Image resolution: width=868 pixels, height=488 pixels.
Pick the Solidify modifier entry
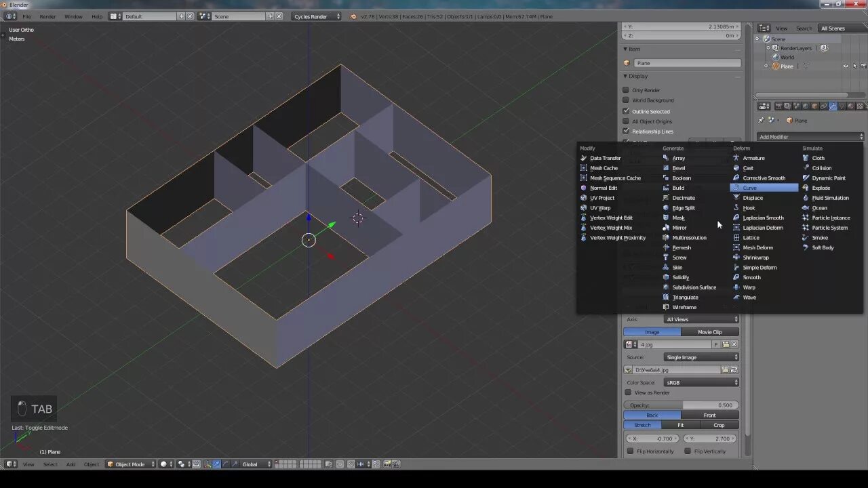click(x=680, y=277)
